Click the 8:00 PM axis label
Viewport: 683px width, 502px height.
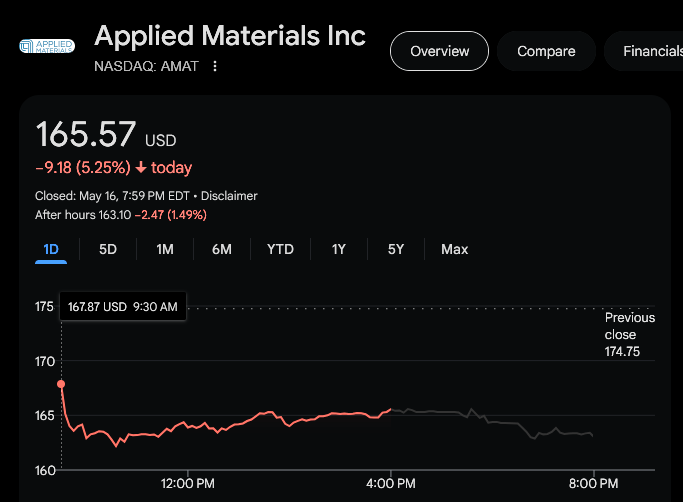(x=593, y=483)
